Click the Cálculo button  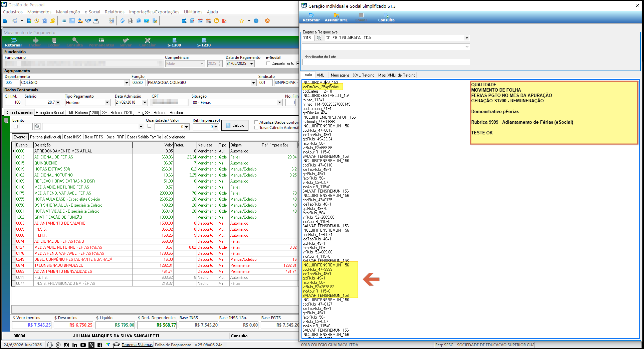click(x=235, y=125)
